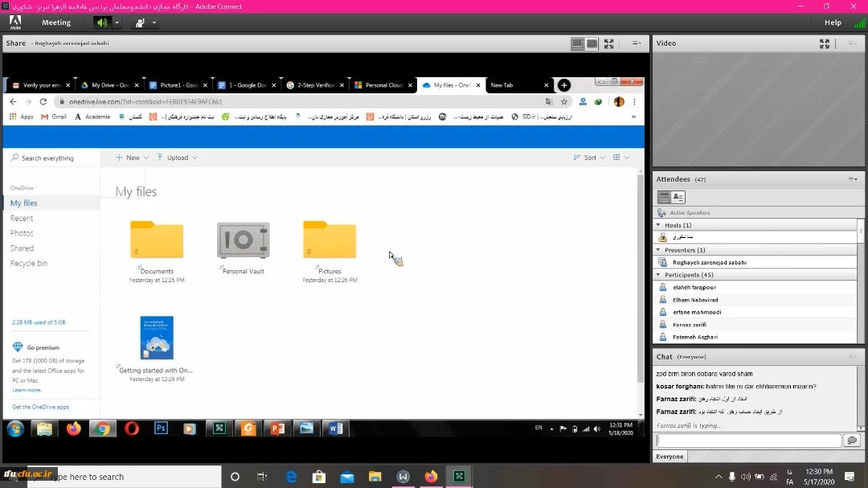Switch to attendee status view icon
Screen dimensions: 868x488
pos(678,197)
